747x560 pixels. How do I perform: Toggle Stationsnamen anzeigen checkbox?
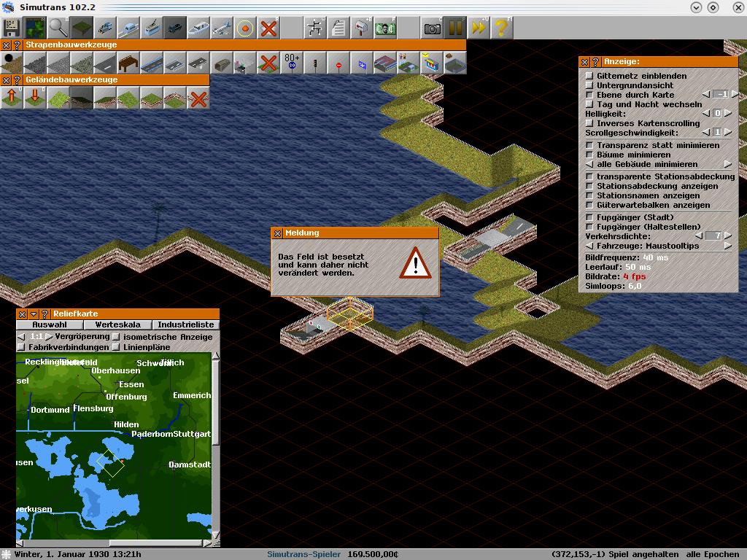590,195
